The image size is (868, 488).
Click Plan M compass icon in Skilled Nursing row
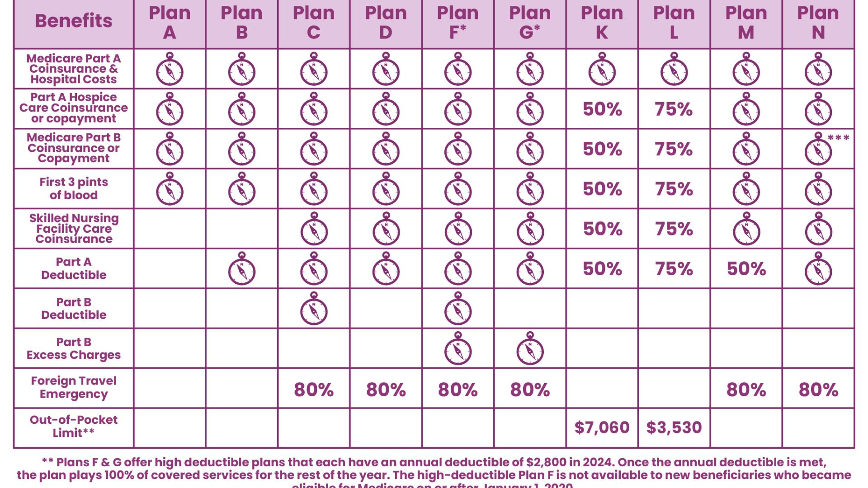click(746, 230)
